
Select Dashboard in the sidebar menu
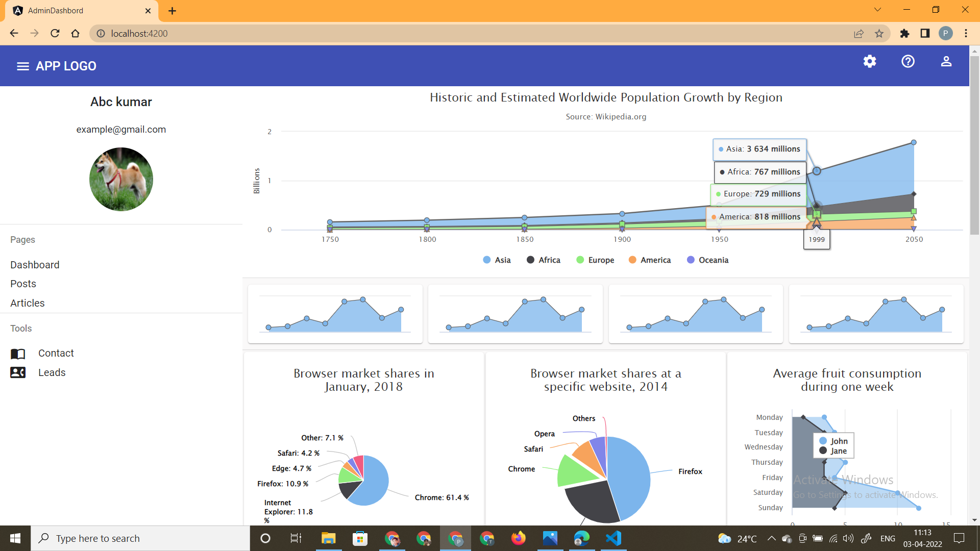click(x=35, y=265)
